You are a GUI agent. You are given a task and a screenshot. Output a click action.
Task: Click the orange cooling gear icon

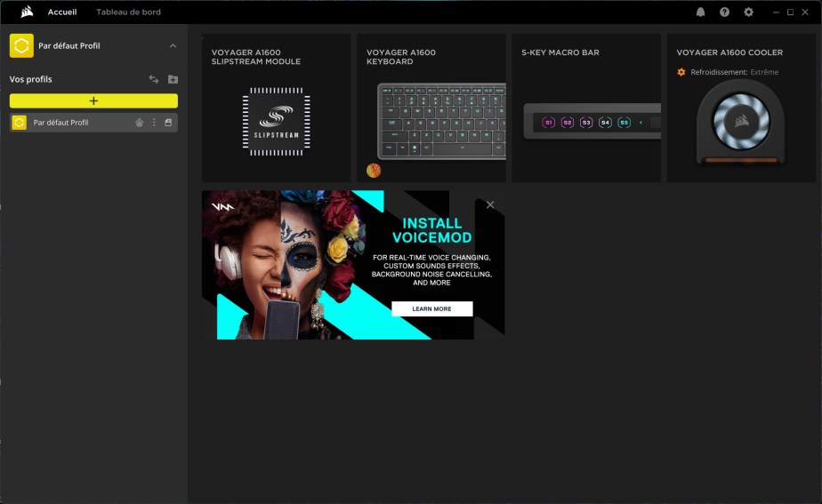681,72
